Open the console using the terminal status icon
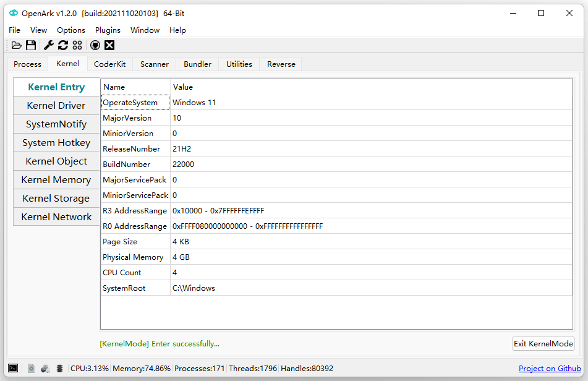Viewport: 588px width, 381px height. point(14,368)
